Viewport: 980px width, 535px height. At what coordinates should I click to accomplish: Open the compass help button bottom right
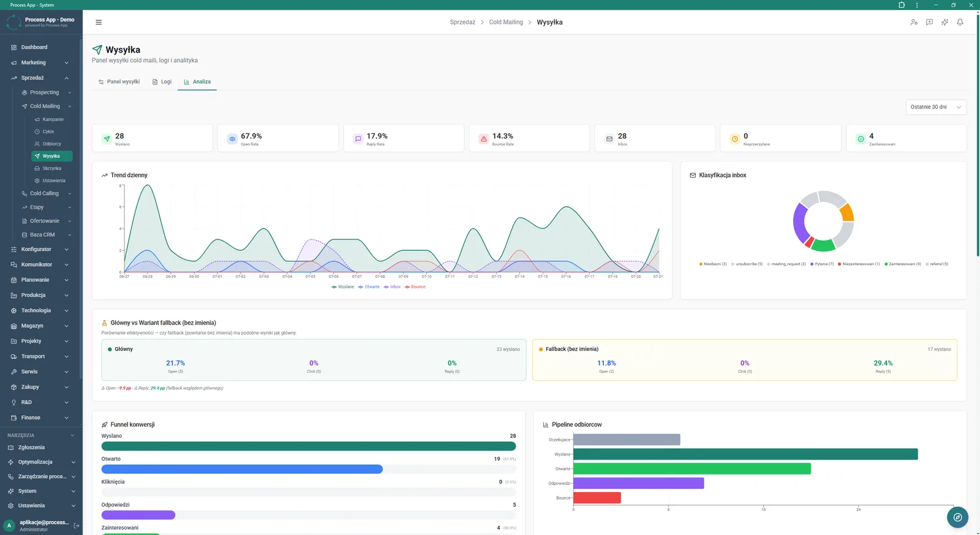click(x=957, y=517)
